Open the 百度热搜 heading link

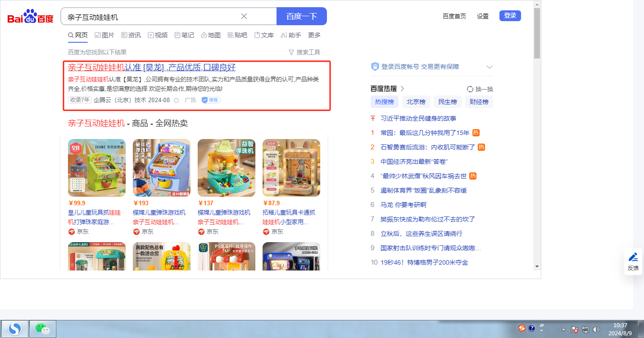pos(388,89)
